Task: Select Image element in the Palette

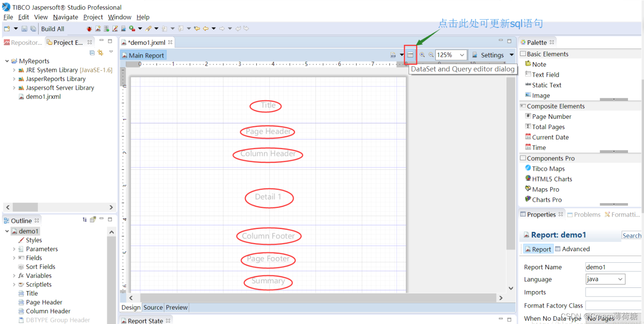Action: coord(537,95)
